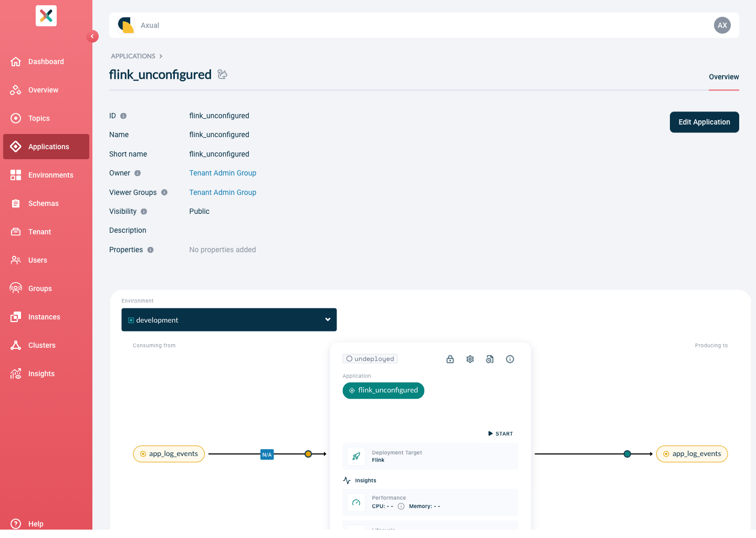Click the Schemas clipboard icon
Viewport: 756px width, 538px height.
pyautogui.click(x=16, y=203)
